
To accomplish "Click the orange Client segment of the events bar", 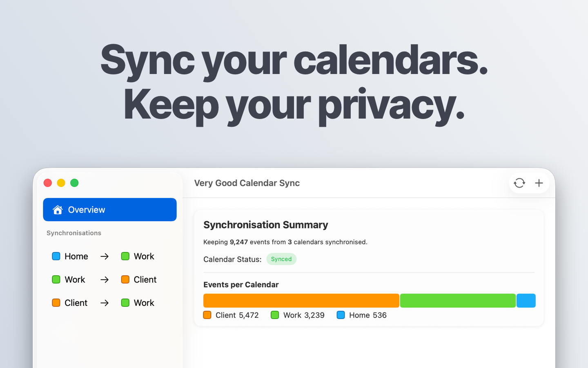I will coord(301,301).
